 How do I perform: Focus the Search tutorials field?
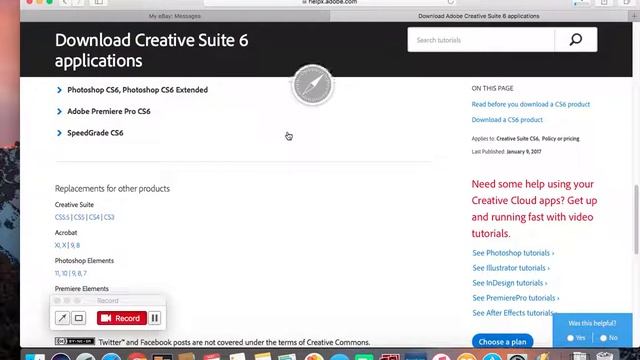(481, 40)
